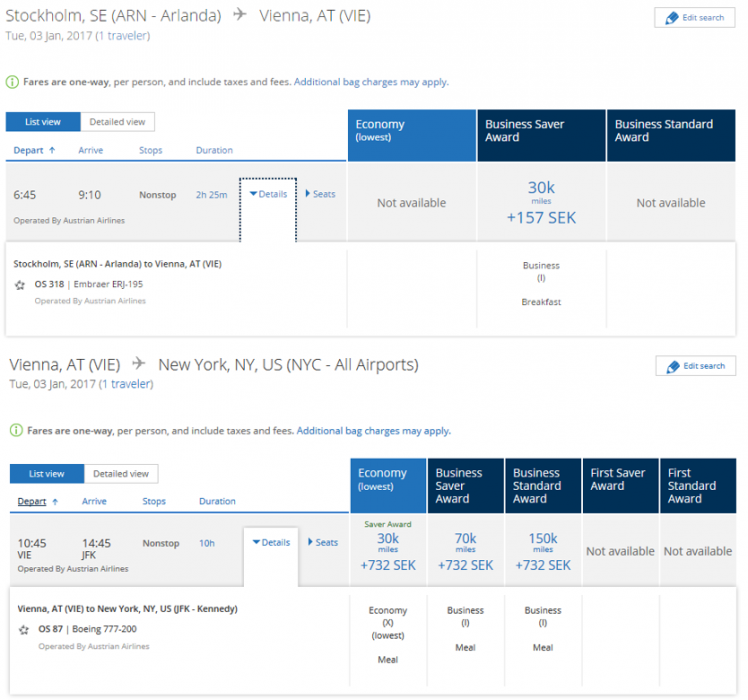Screen dimensions: 748x700
Task: Sort Vienna flights by Depart label
Action: point(32,501)
